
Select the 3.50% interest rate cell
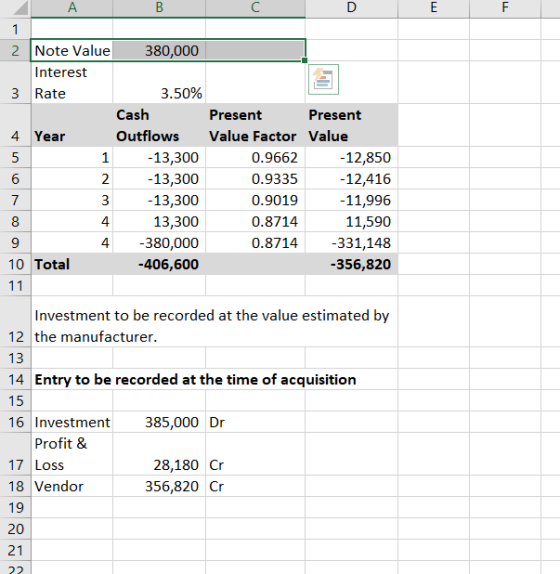tap(159, 82)
